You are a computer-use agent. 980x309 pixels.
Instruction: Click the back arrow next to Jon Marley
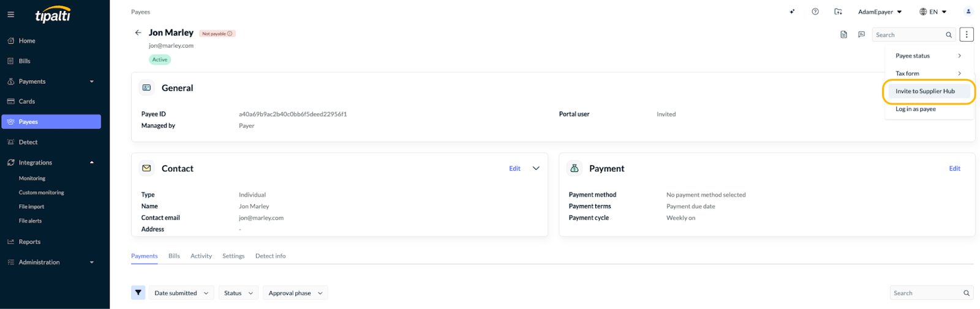point(138,32)
